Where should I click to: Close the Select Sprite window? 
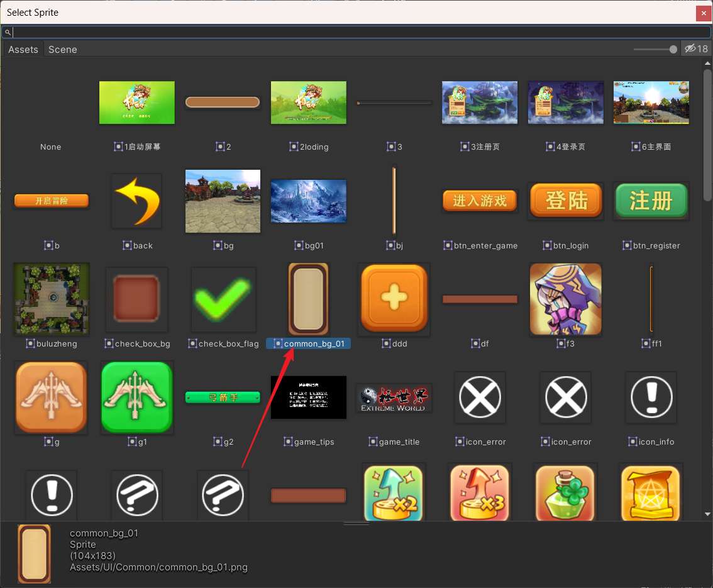704,13
